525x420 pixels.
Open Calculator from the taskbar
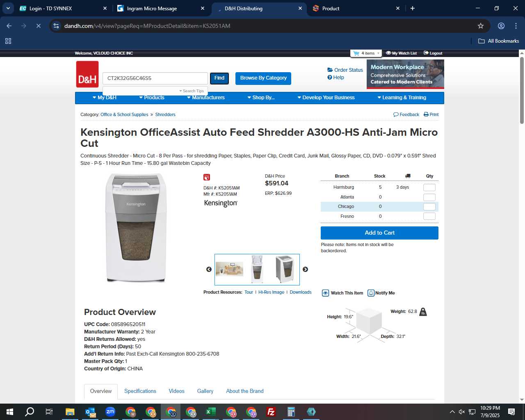tap(291, 412)
